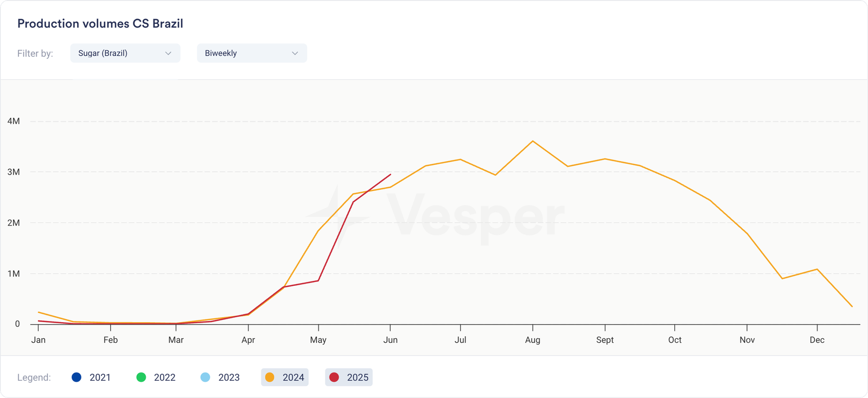Click the chevron arrow in Sugar (Brazil) filter
The height and width of the screenshot is (398, 868).
(x=168, y=53)
